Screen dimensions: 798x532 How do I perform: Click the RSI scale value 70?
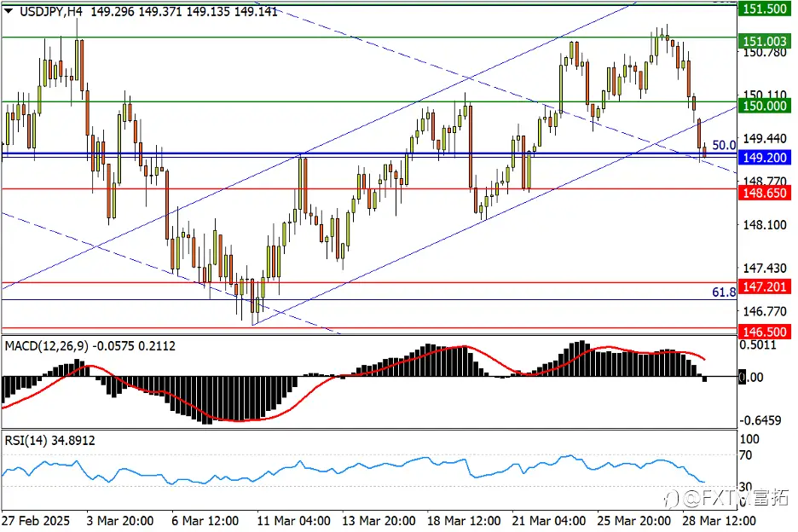(x=746, y=455)
